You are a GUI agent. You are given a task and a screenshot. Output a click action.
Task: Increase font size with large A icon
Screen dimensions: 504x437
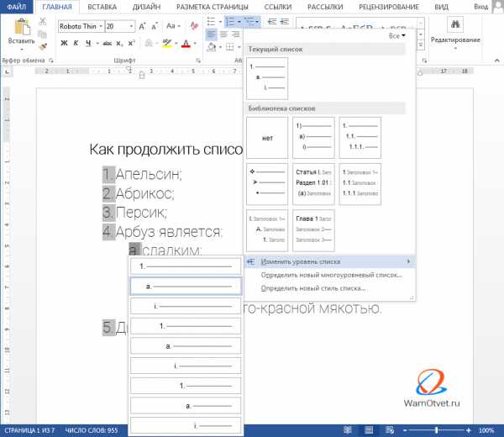pos(142,26)
